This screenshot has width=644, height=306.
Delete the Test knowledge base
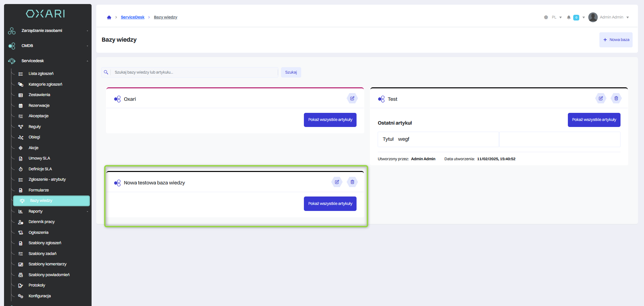616,98
